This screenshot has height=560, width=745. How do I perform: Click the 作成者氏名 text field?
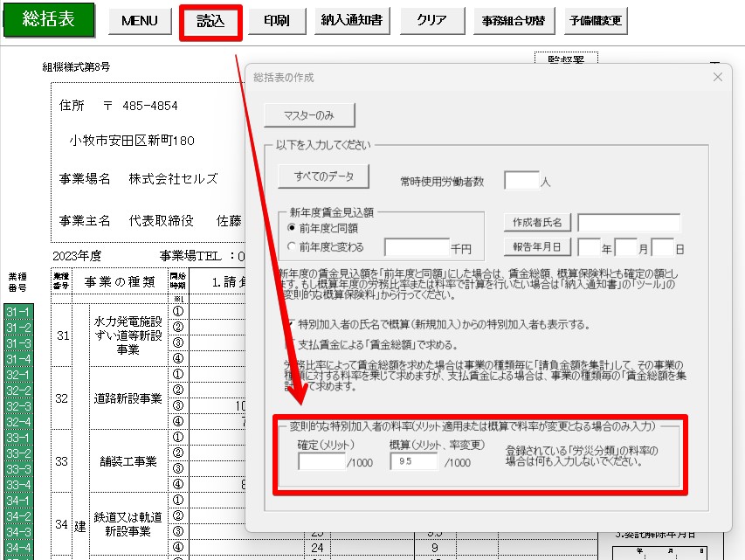[x=629, y=223]
